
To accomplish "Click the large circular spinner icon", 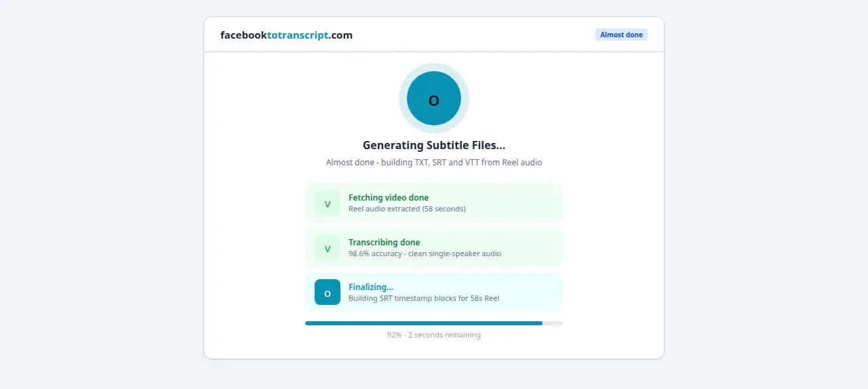I will pyautogui.click(x=434, y=98).
